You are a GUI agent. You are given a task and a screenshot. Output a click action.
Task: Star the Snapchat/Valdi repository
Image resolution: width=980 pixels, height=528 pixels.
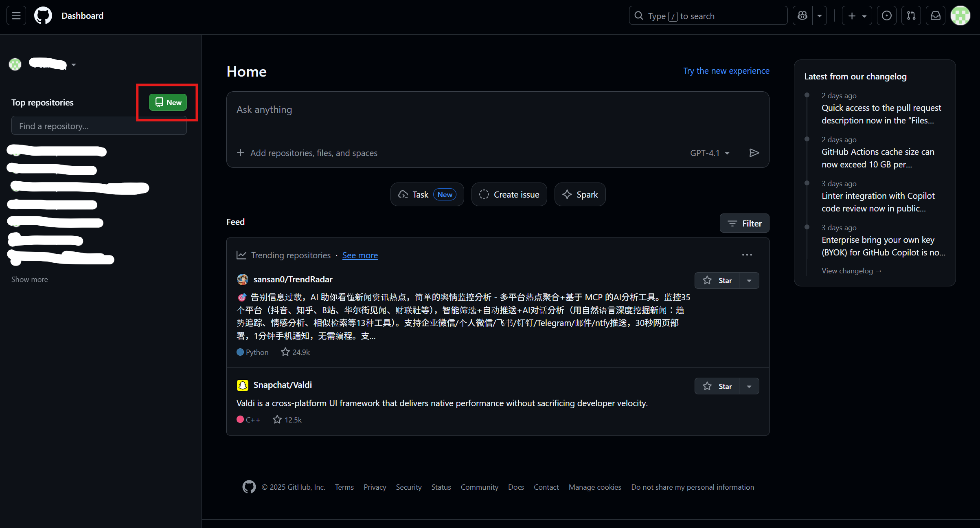(717, 386)
